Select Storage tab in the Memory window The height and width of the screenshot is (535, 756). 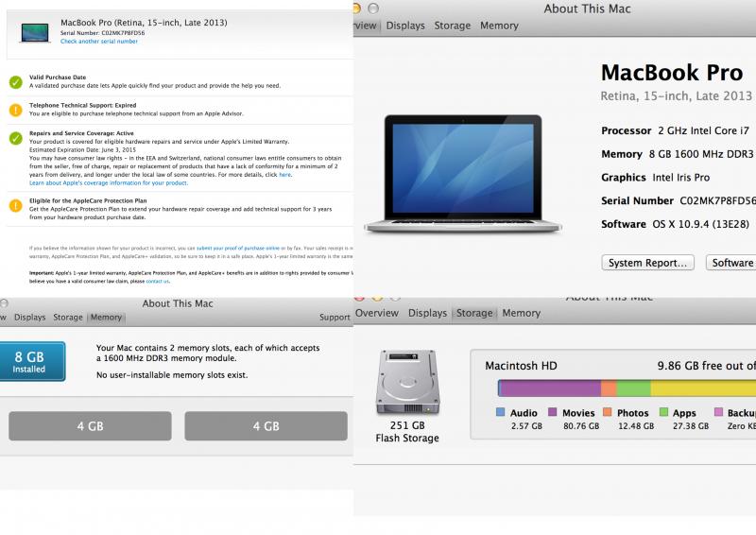(68, 318)
